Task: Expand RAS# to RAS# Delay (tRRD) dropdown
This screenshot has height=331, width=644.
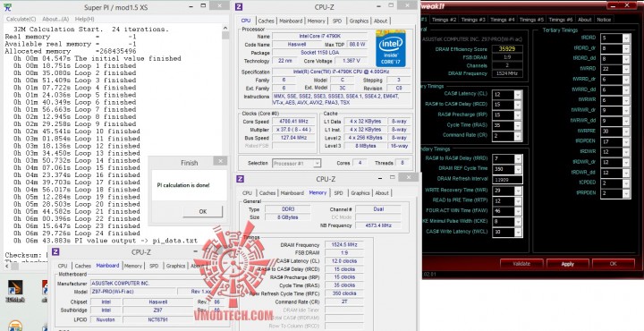Action: tap(518, 159)
